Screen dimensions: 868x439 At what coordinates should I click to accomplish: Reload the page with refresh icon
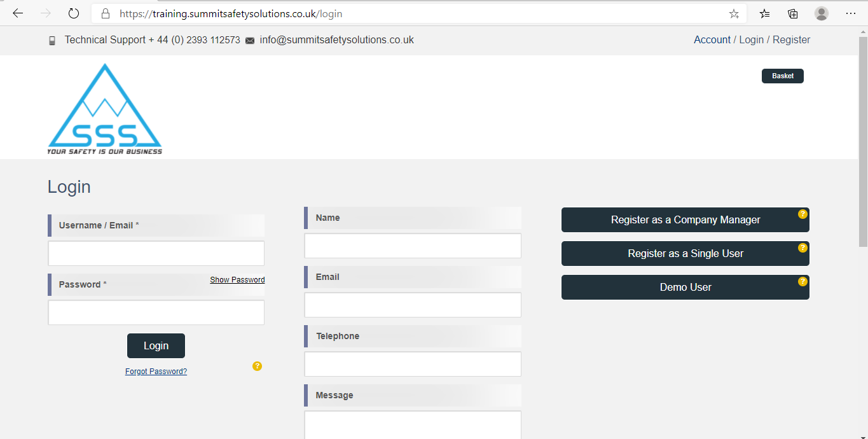[74, 13]
